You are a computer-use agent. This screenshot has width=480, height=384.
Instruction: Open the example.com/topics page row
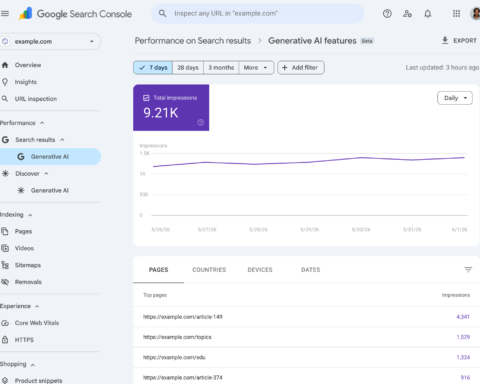(x=306, y=337)
